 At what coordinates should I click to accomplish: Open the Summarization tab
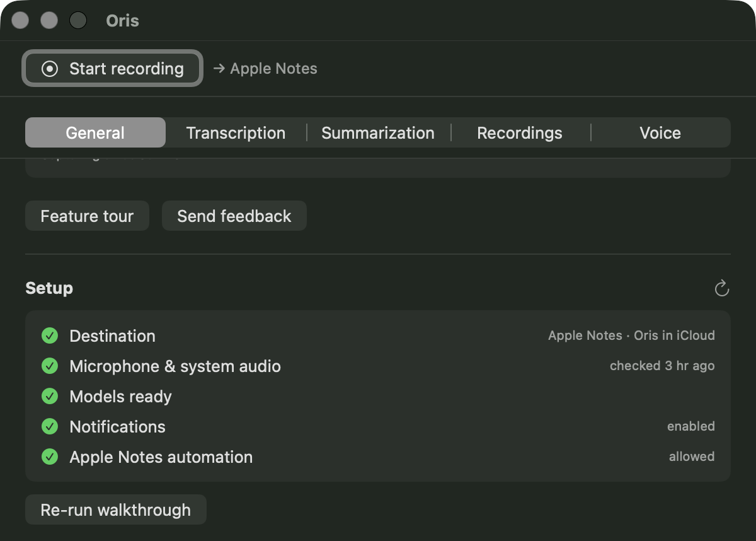378,133
